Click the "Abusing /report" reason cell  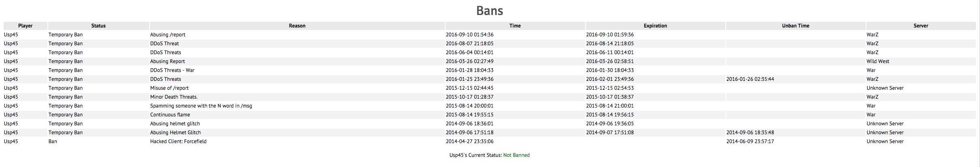168,35
